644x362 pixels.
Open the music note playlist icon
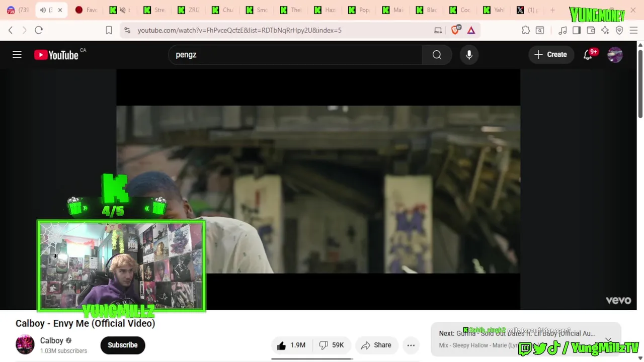point(562,30)
